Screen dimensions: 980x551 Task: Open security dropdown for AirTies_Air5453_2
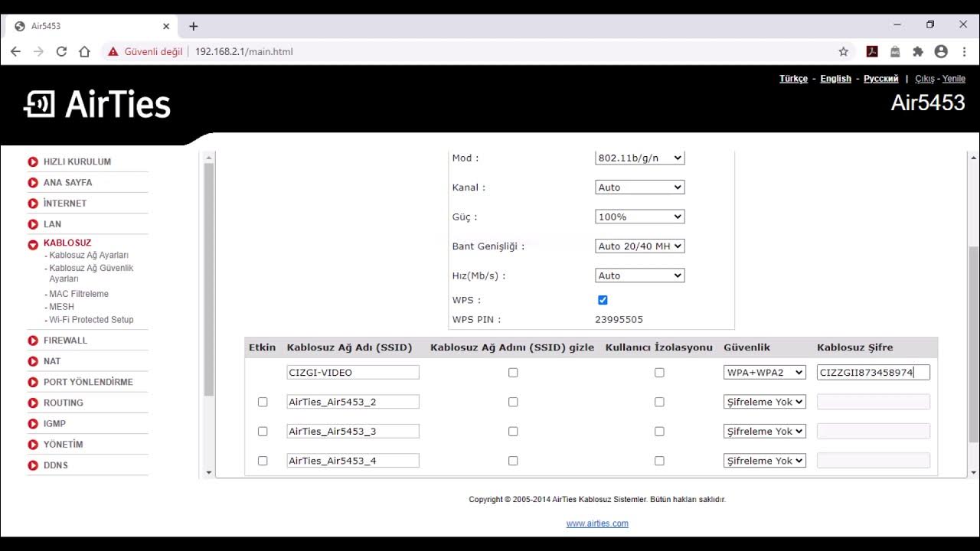765,402
